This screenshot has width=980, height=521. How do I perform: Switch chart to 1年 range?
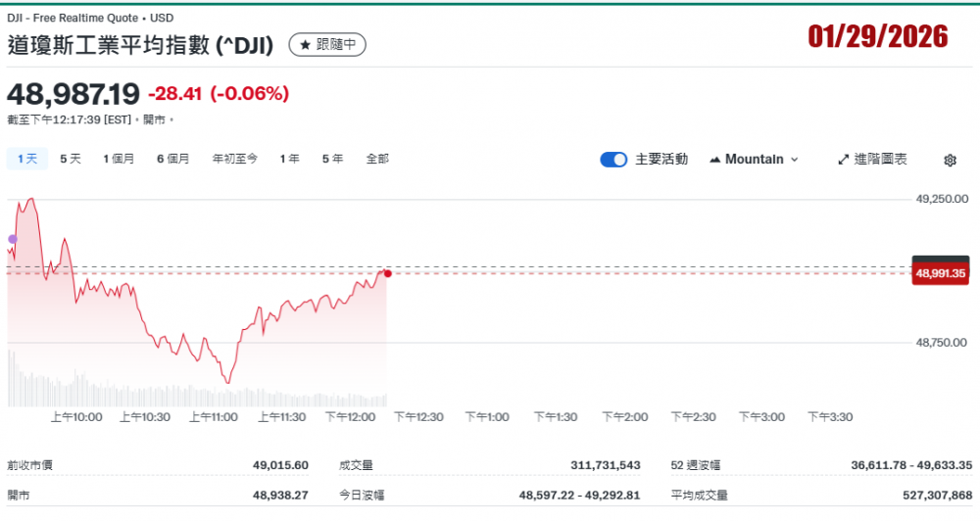point(289,159)
